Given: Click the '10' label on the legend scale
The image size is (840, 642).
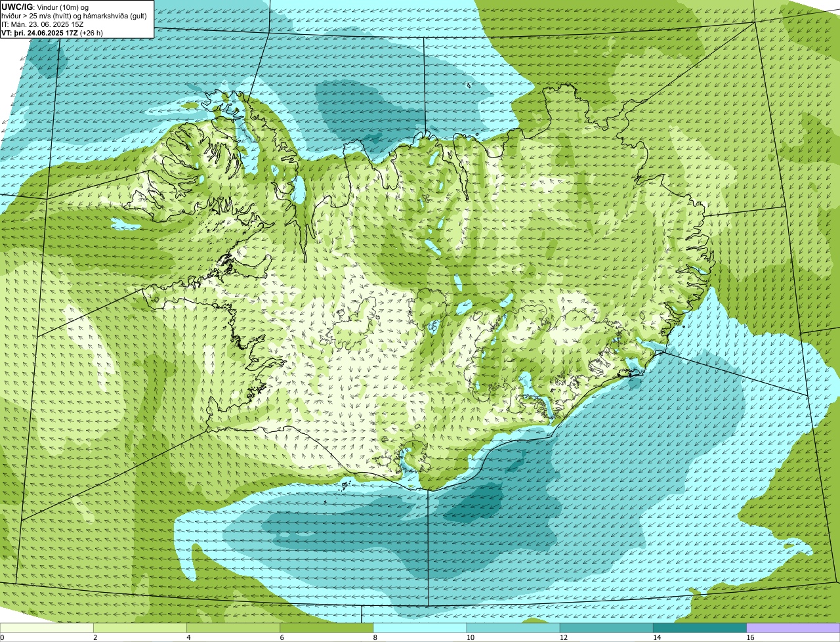Looking at the screenshot, I should pyautogui.click(x=469, y=637).
